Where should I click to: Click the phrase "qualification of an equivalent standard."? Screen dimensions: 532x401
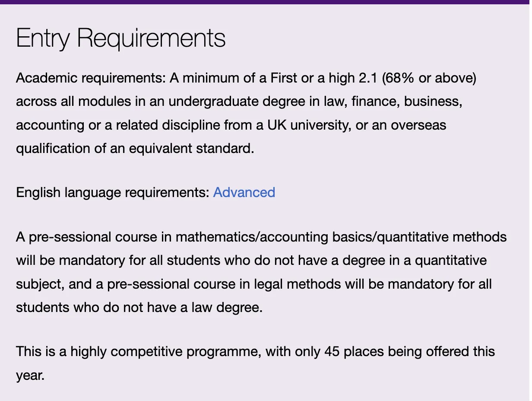coord(135,148)
